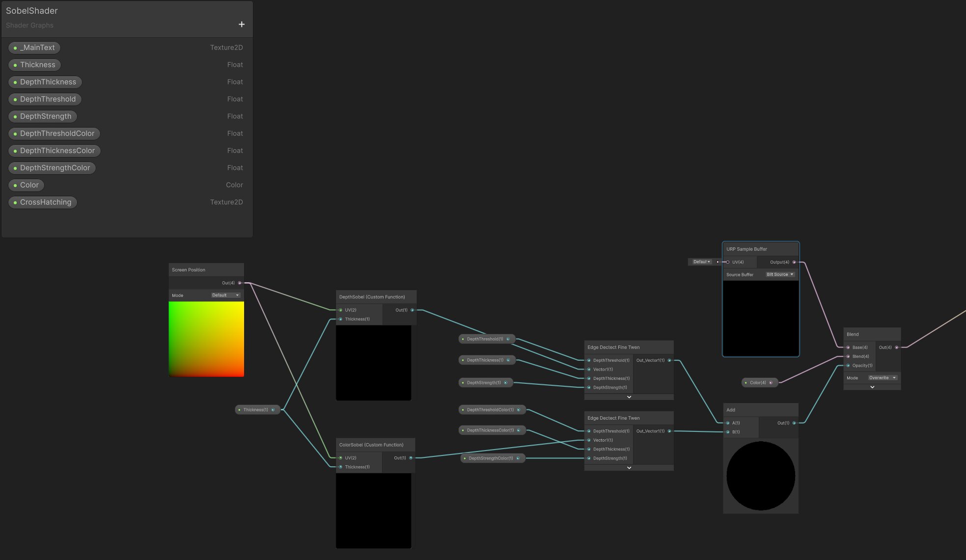Image resolution: width=966 pixels, height=560 pixels.
Task: Expand the Blend node preview chevron
Action: (872, 387)
